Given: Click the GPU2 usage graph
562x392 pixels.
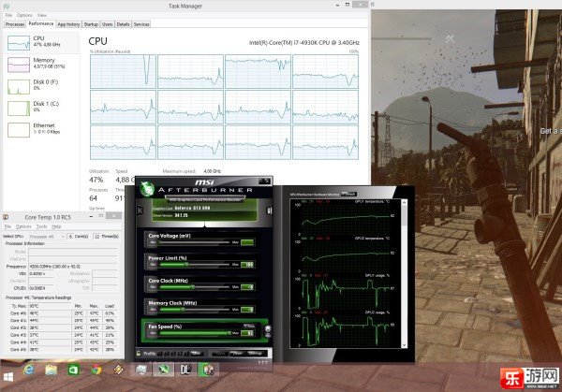Looking at the screenshot, I should pyautogui.click(x=346, y=329).
